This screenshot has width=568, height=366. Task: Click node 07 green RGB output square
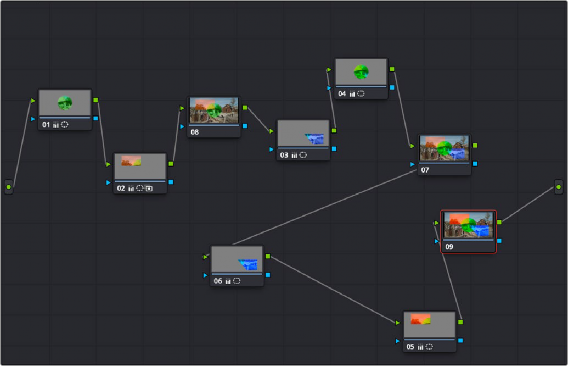pyautogui.click(x=475, y=145)
